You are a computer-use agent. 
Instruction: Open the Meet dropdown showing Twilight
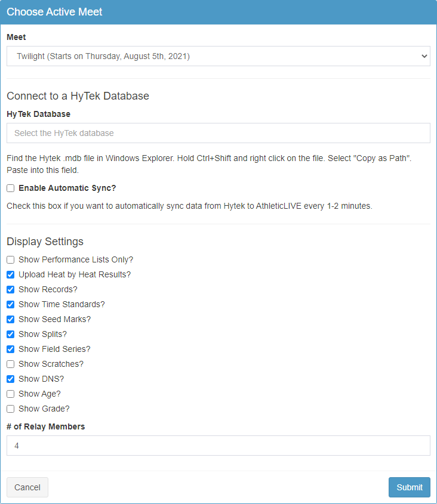coord(218,56)
